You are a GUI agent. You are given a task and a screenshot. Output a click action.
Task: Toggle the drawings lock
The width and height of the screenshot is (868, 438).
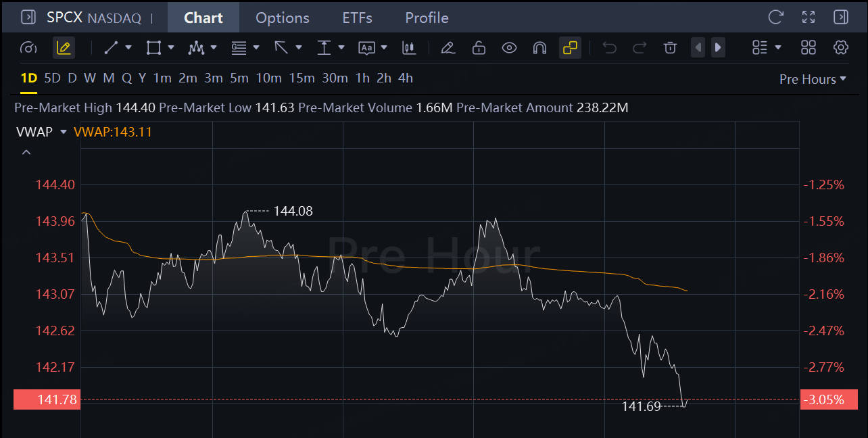(479, 47)
